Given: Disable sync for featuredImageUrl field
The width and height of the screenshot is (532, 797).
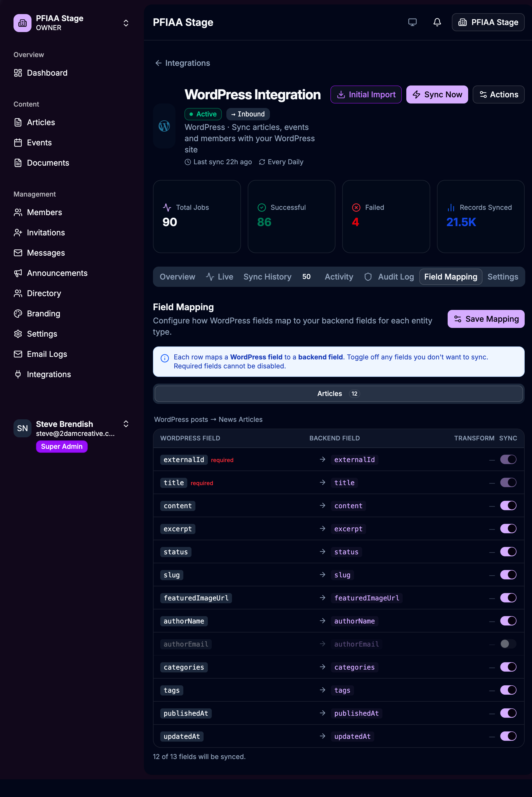Looking at the screenshot, I should click(508, 598).
